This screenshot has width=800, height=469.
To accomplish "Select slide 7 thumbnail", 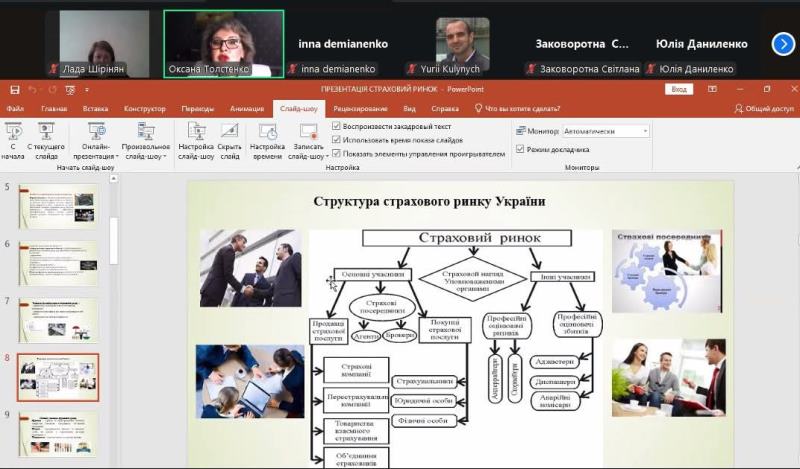I will [58, 320].
